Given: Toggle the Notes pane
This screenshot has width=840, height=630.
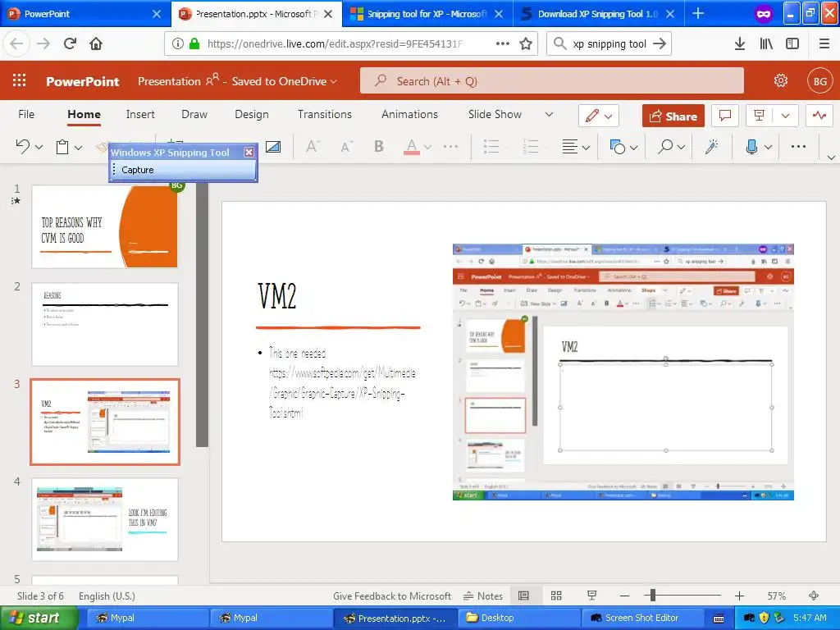Looking at the screenshot, I should 482,596.
